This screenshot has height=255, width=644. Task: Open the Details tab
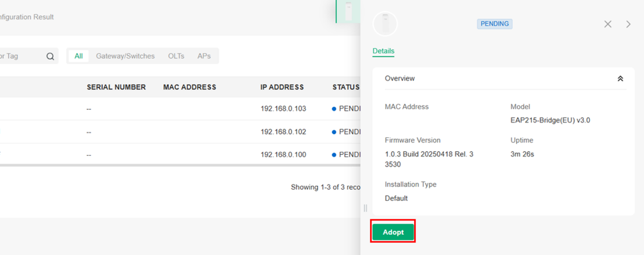pyautogui.click(x=383, y=51)
